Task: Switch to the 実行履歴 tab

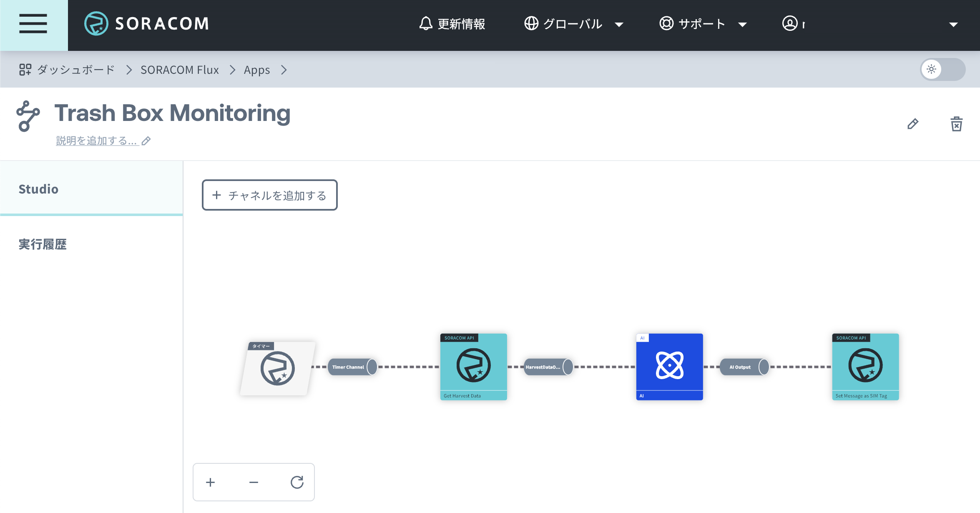Action: [x=43, y=244]
